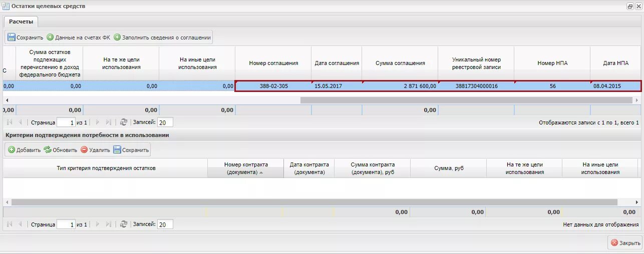Click page number field in upper pager
This screenshot has width=644, height=254.
[x=66, y=122]
